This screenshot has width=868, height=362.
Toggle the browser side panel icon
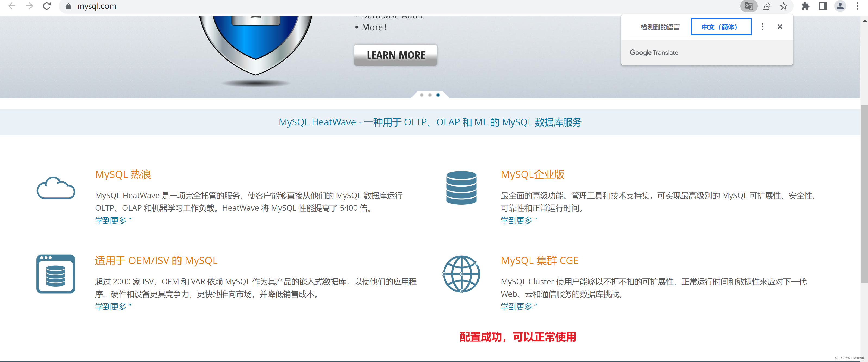(823, 6)
